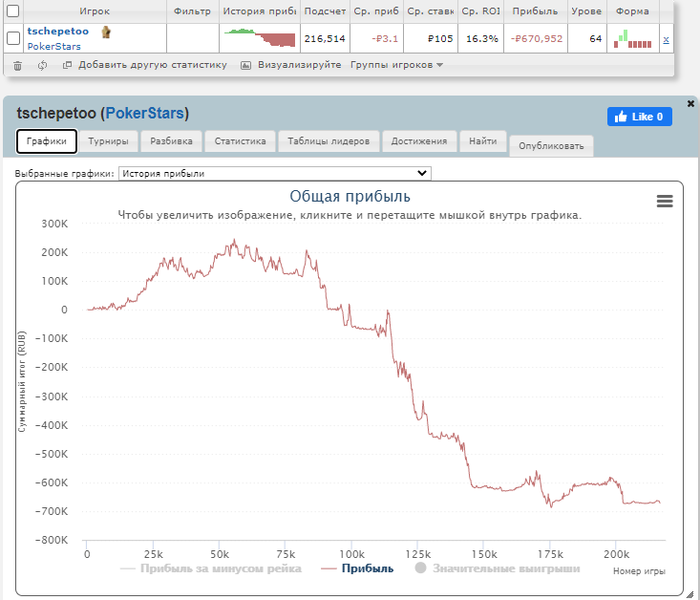Sort by the Фильтр column header
700x600 pixels.
tap(192, 11)
